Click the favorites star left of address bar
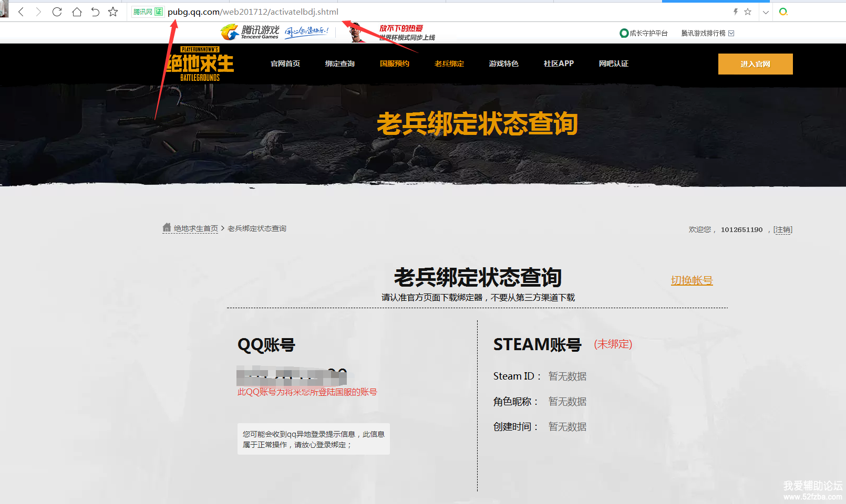The image size is (846, 504). (113, 12)
